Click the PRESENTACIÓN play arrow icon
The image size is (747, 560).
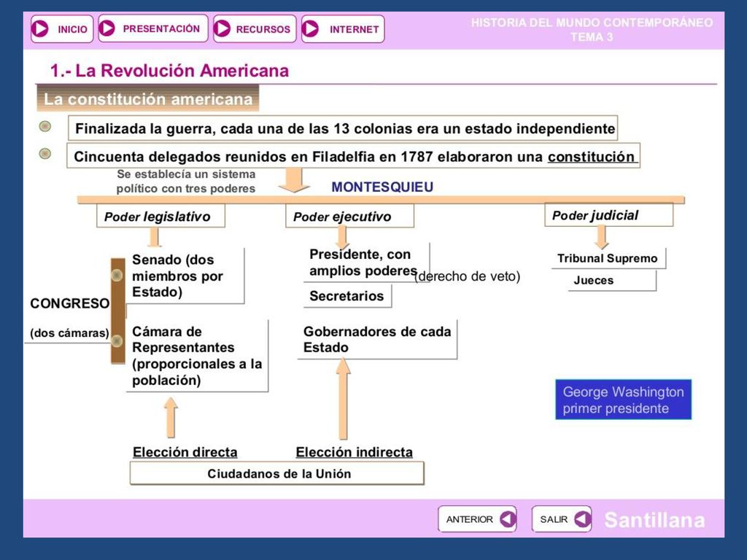107,28
